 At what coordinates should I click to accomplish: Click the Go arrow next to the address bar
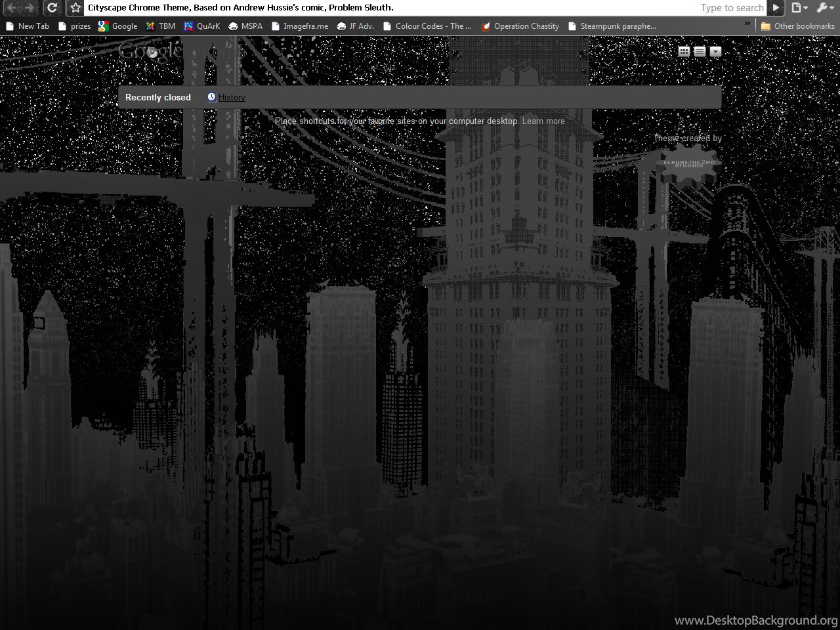pyautogui.click(x=776, y=8)
